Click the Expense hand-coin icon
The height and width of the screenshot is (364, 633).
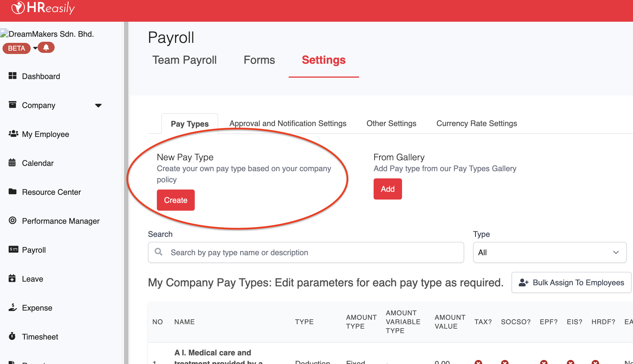tap(13, 307)
